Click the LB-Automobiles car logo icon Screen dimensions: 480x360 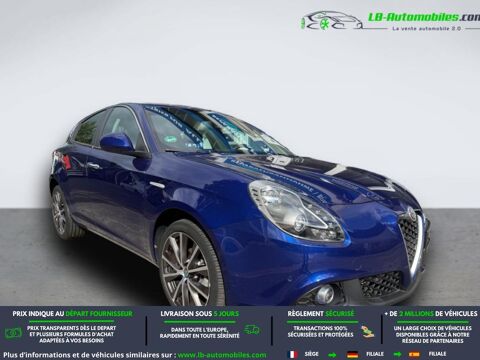click(331, 21)
